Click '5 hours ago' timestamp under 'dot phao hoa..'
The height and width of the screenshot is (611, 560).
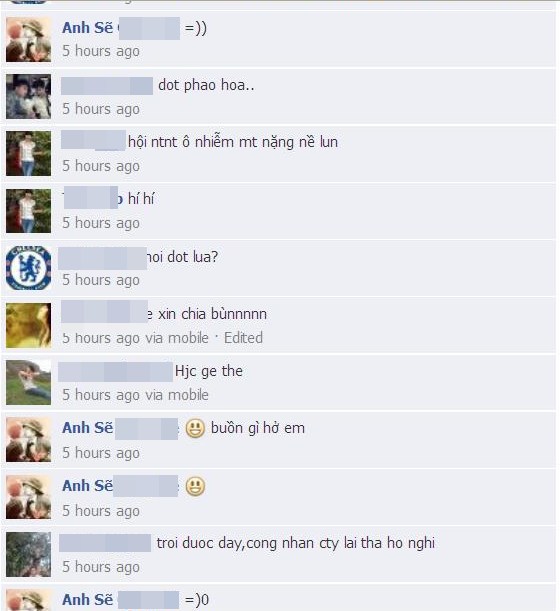tap(101, 109)
